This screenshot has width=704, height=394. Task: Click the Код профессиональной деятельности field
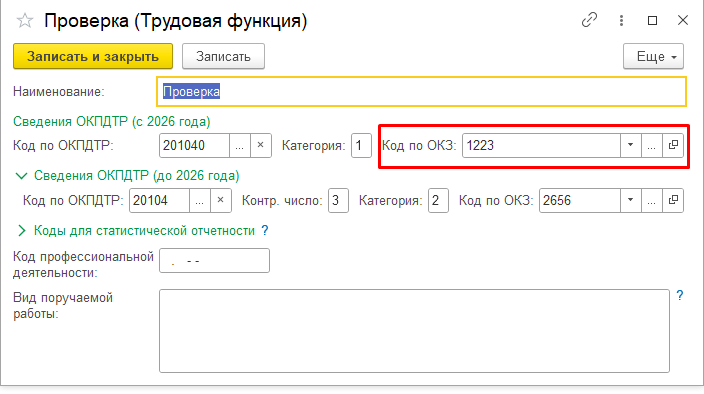coord(214,261)
